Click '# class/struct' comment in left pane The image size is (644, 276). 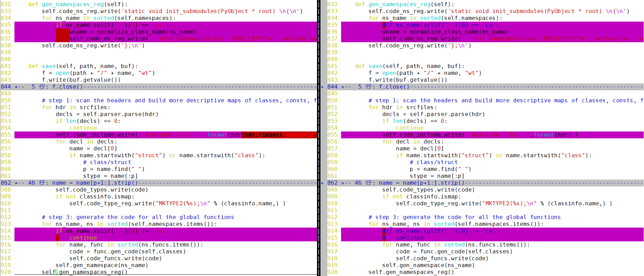107,162
